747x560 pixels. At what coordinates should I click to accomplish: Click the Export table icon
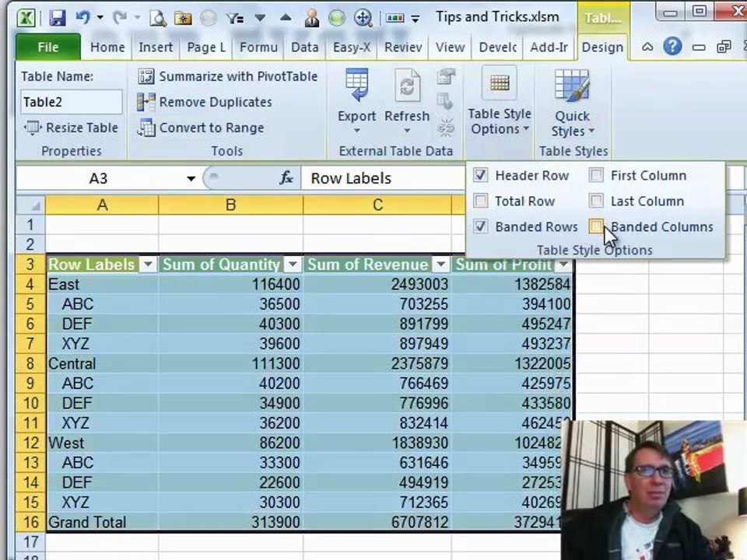click(357, 86)
